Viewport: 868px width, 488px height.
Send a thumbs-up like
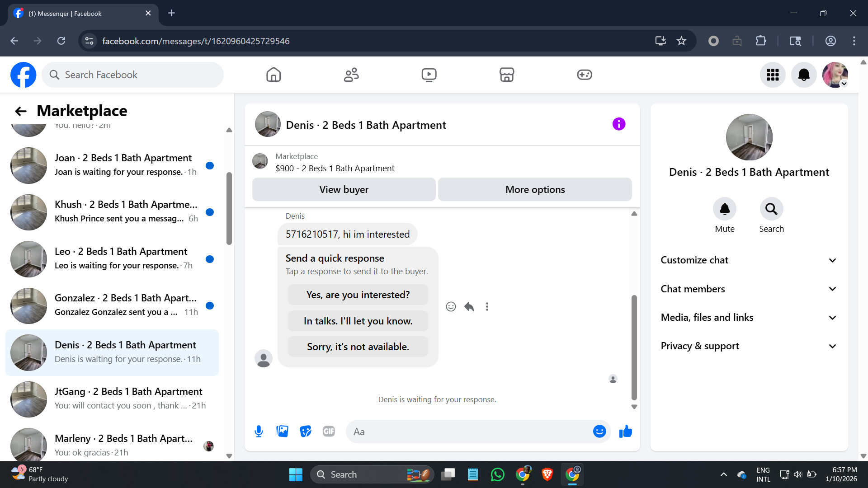point(626,432)
